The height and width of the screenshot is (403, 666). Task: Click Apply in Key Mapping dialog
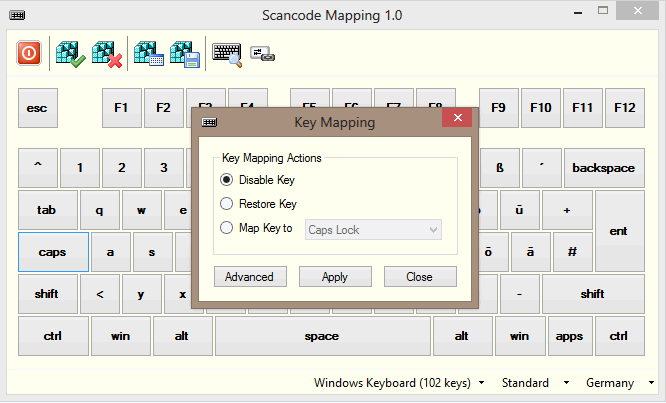pyautogui.click(x=335, y=277)
